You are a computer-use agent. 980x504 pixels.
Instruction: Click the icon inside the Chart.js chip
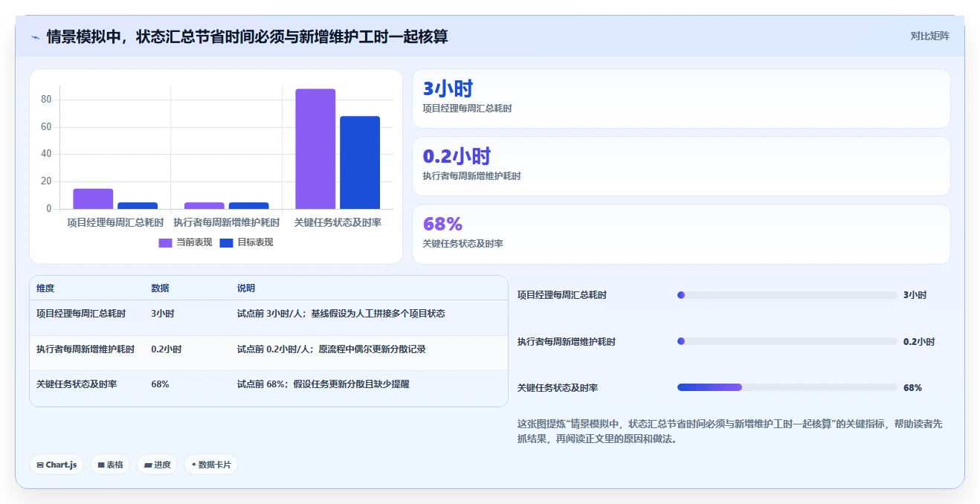click(40, 465)
